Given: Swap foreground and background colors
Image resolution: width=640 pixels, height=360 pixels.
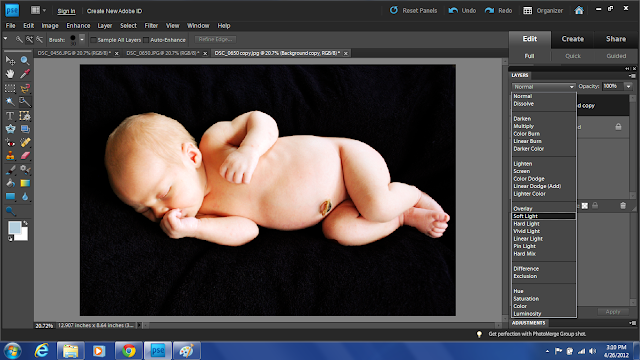Looking at the screenshot, I should pyautogui.click(x=25, y=223).
